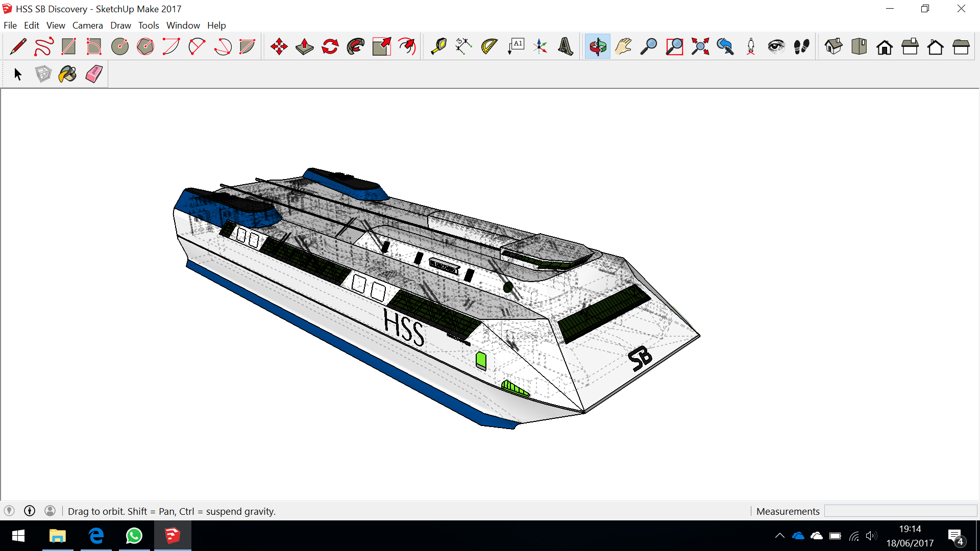Switch to Iso view
Image resolution: width=980 pixels, height=551 pixels.
click(834, 46)
